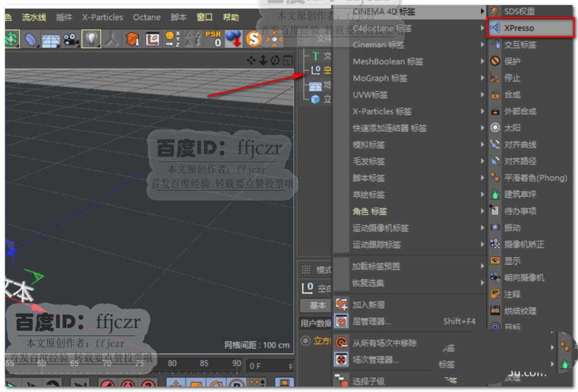This screenshot has width=578, height=392.
Task: Select the 保护 tag entry
Action: (530, 61)
